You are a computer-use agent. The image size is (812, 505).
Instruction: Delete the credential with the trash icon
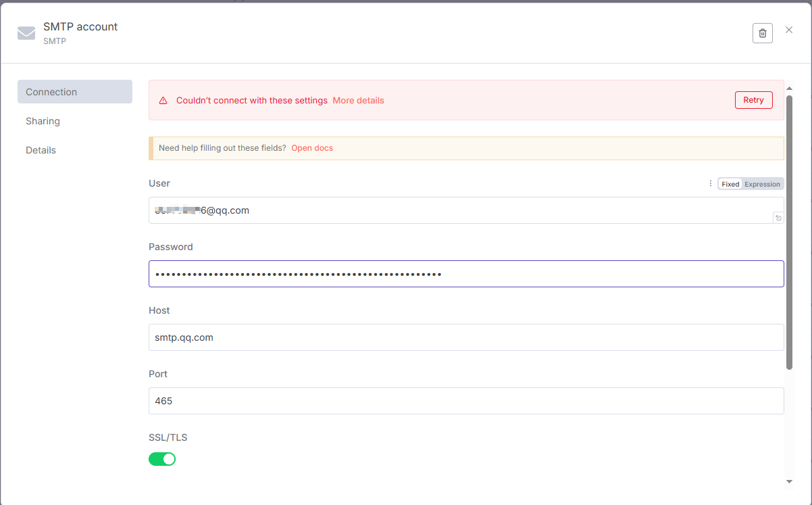click(x=762, y=33)
